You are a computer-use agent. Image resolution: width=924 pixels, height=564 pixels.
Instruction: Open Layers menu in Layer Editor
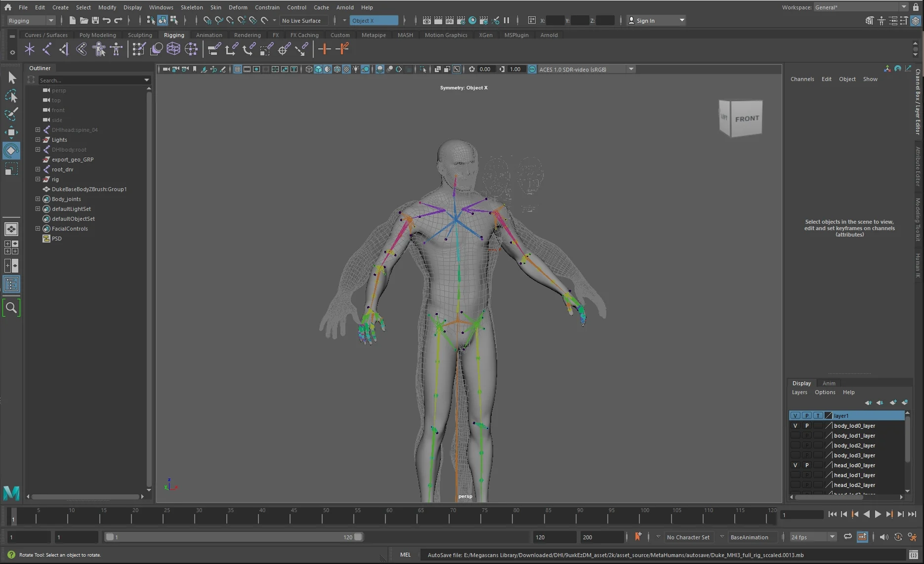[x=799, y=392]
